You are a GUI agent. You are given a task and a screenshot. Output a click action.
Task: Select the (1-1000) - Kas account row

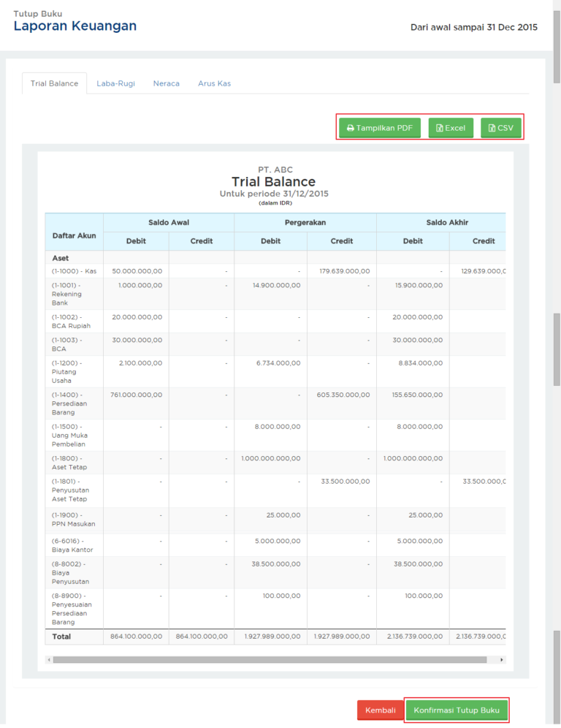74,271
